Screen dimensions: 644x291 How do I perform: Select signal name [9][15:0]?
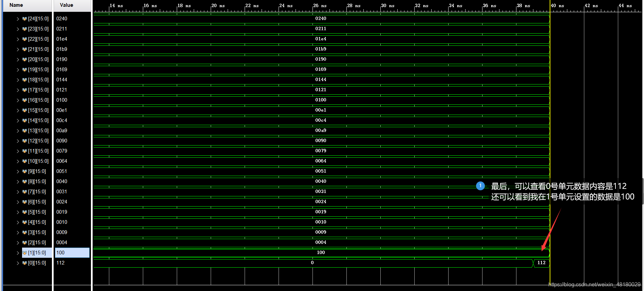[37, 171]
